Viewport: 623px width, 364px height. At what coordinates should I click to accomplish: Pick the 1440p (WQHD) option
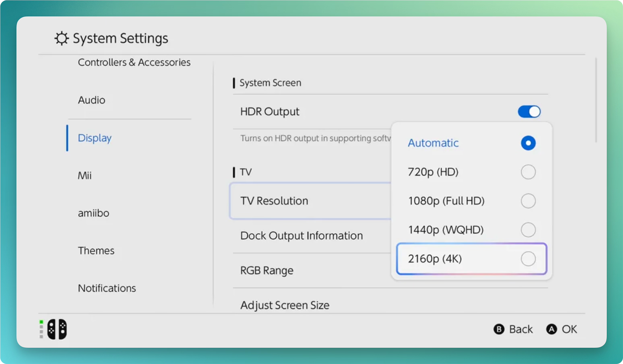(x=528, y=230)
